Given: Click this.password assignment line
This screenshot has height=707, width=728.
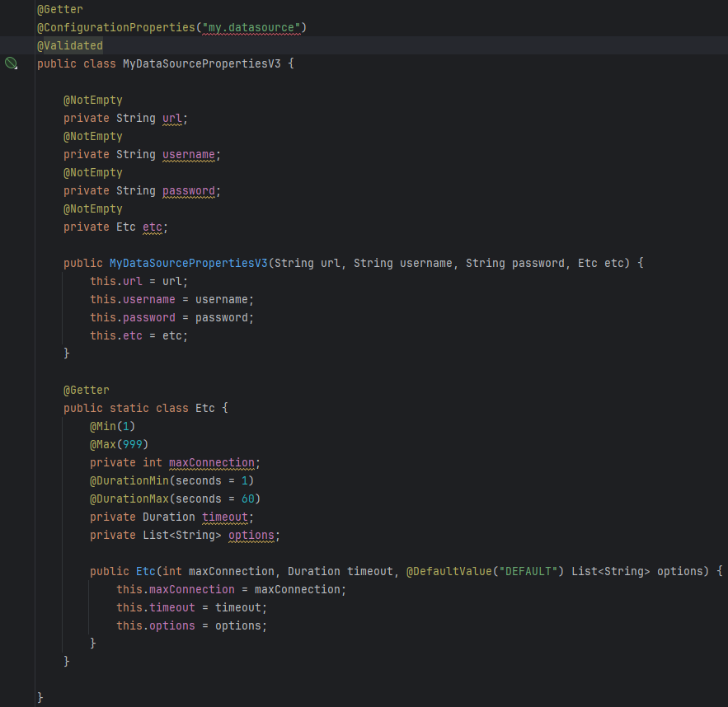Looking at the screenshot, I should click(171, 317).
